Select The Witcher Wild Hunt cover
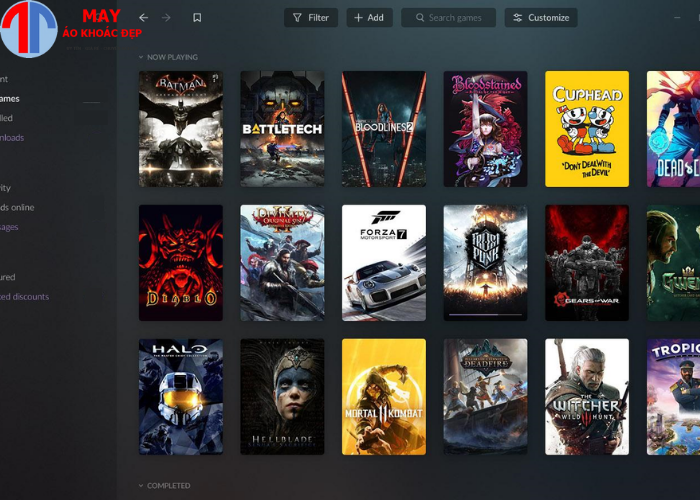 (587, 397)
